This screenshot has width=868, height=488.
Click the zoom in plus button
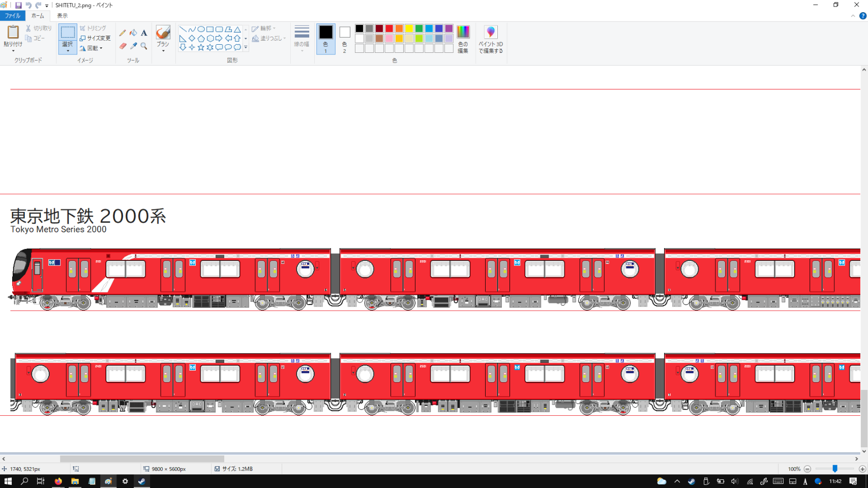[862, 469]
